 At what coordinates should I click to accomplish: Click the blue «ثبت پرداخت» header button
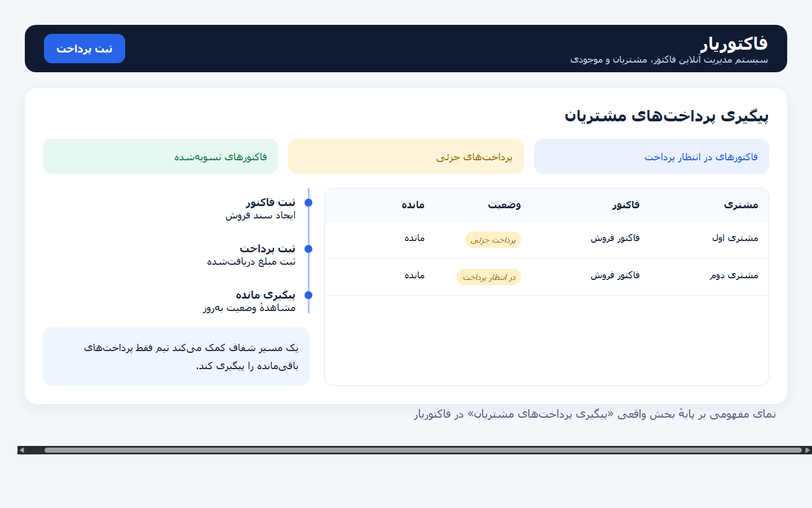coord(85,49)
